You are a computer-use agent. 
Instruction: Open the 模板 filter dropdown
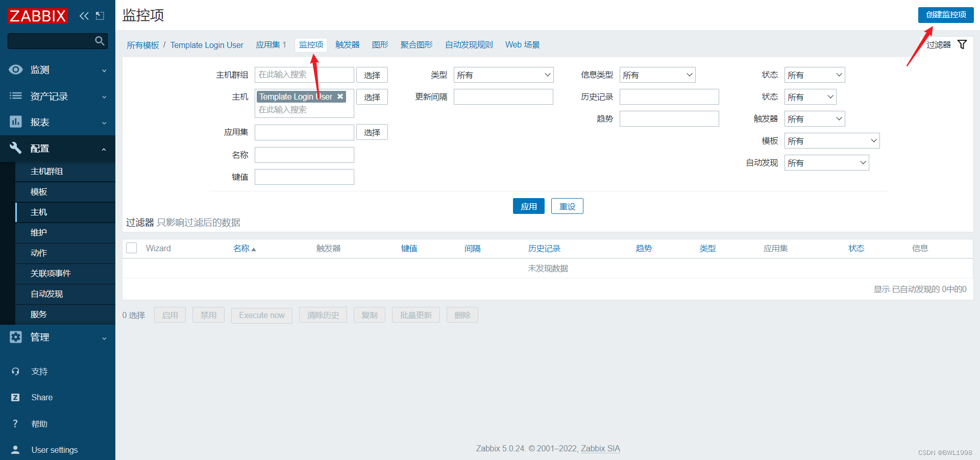coord(832,141)
